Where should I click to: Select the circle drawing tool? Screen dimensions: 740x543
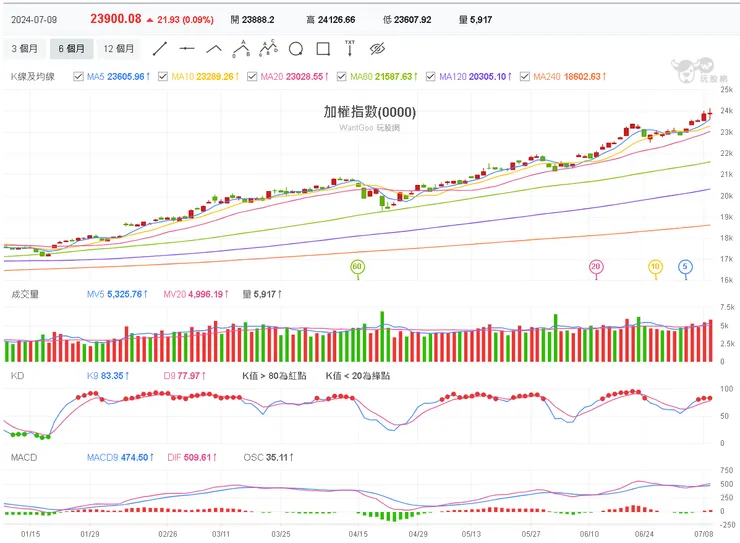pos(296,49)
